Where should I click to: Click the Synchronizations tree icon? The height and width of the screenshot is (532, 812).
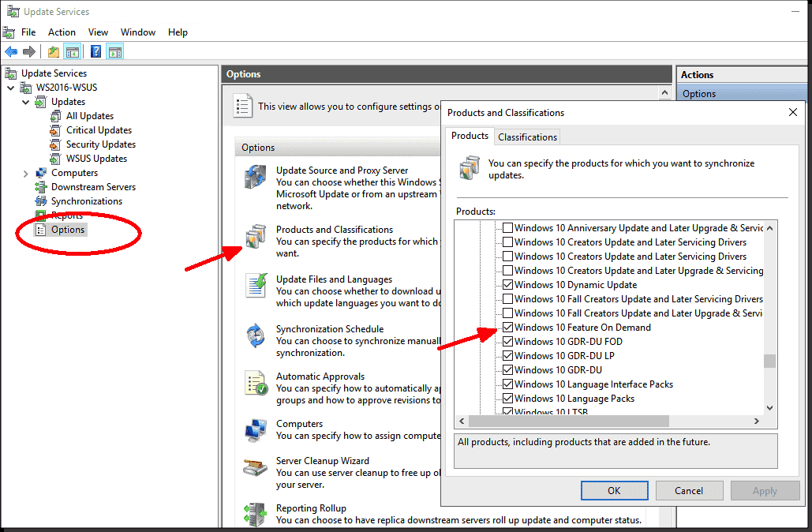(40, 201)
